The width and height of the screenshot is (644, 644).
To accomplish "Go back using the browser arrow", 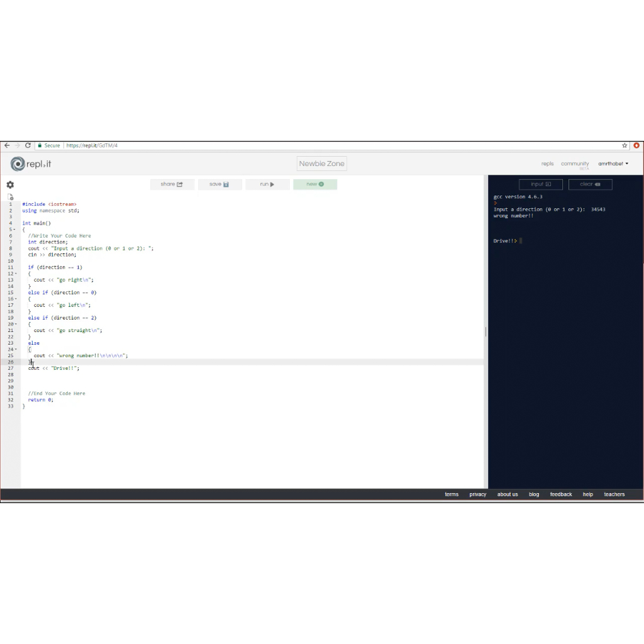I will point(7,145).
